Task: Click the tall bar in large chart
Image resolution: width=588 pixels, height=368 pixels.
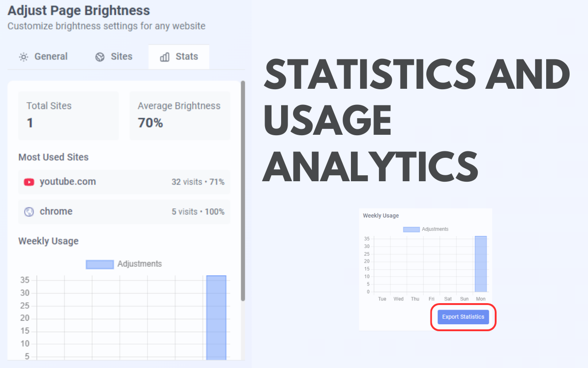Action: pyautogui.click(x=216, y=317)
